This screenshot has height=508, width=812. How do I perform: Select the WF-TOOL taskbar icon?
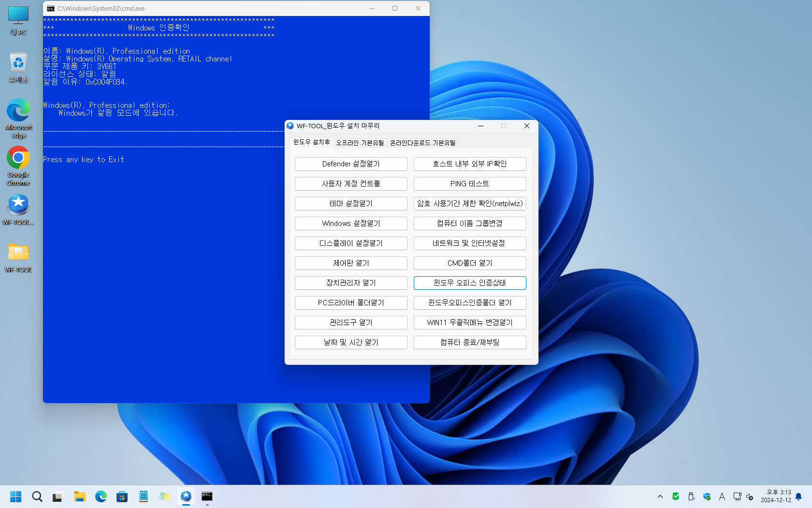[186, 496]
